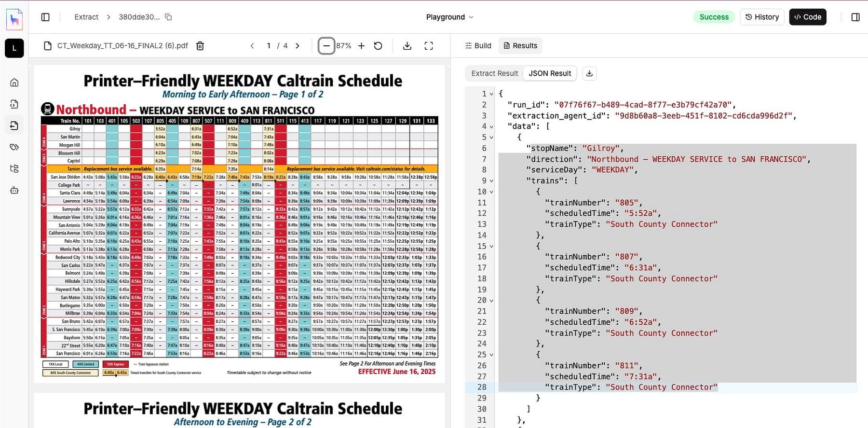The image size is (868, 428).
Task: Open the Code button
Action: coord(808,17)
